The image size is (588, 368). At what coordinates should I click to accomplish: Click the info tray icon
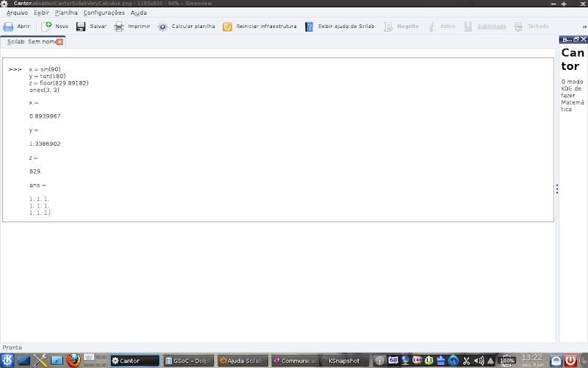[x=379, y=361]
